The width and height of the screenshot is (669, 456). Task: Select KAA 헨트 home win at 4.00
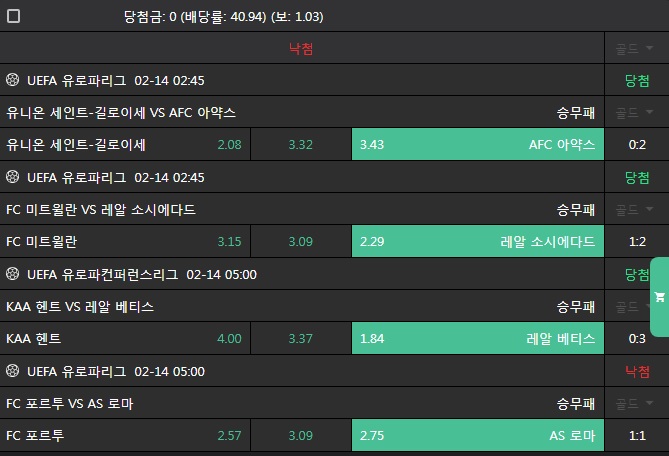[x=125, y=339]
